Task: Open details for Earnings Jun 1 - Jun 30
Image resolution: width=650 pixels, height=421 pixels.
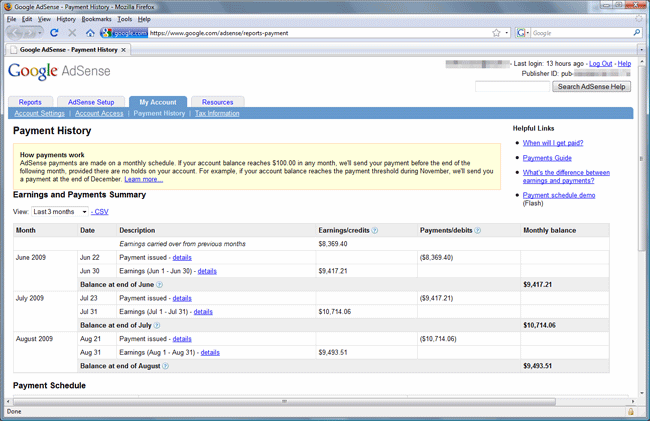Action: tap(207, 271)
